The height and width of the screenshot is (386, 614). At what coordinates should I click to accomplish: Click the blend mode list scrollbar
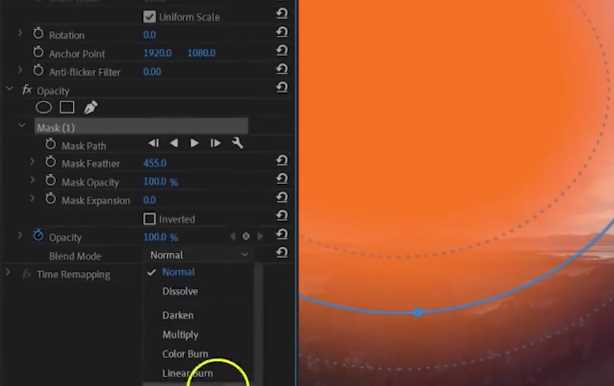[258, 324]
